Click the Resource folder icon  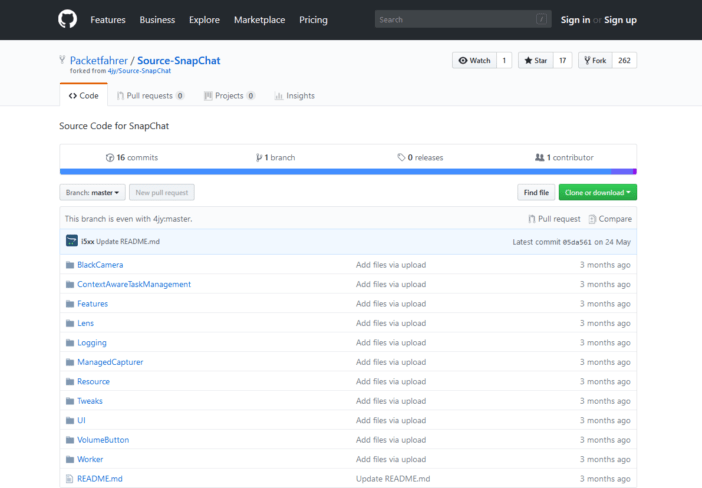(70, 381)
